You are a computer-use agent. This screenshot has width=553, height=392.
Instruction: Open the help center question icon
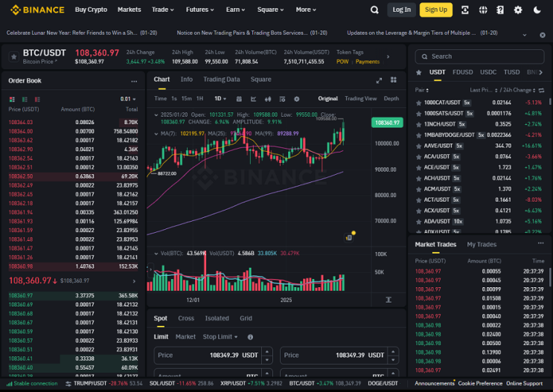coord(500,10)
